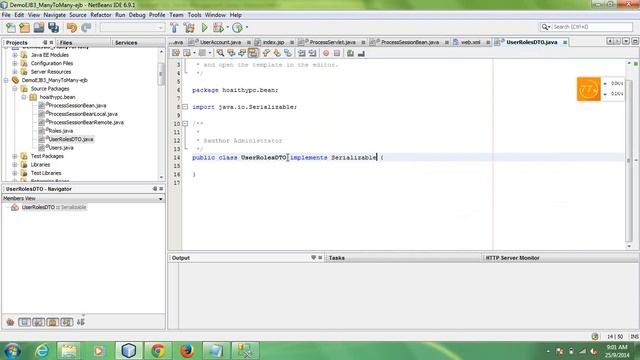Click the Open Project toolbar icon
Image resolution: width=640 pixels, height=360 pixels.
click(x=39, y=27)
